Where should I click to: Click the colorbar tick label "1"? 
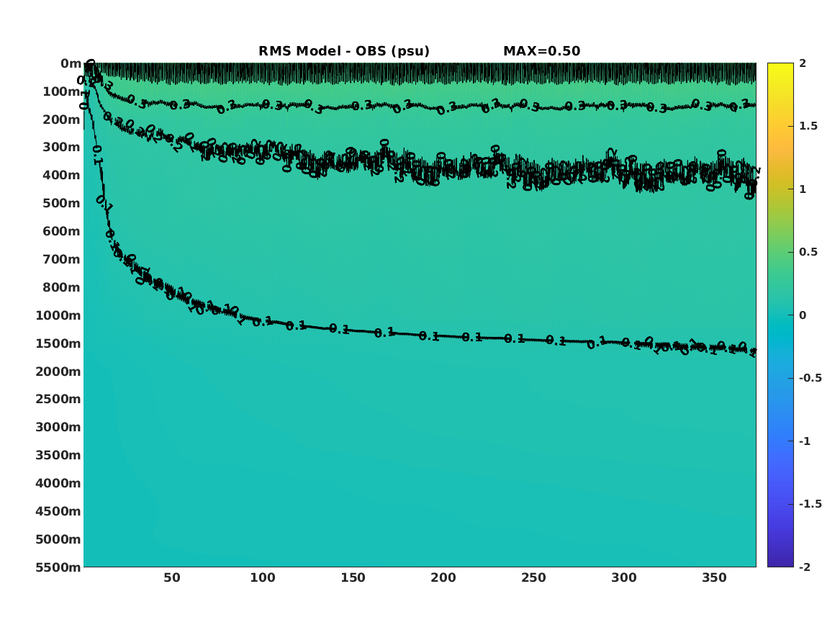[x=803, y=189]
